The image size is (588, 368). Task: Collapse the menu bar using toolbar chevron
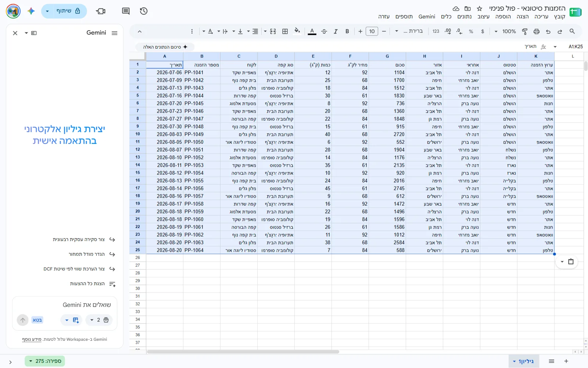[x=140, y=31]
